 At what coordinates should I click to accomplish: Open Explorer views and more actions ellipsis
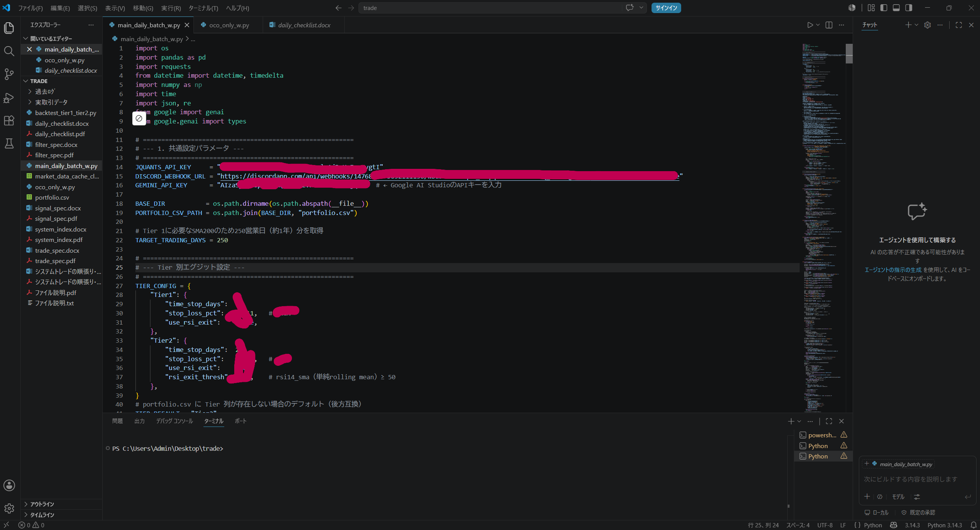[x=91, y=25]
